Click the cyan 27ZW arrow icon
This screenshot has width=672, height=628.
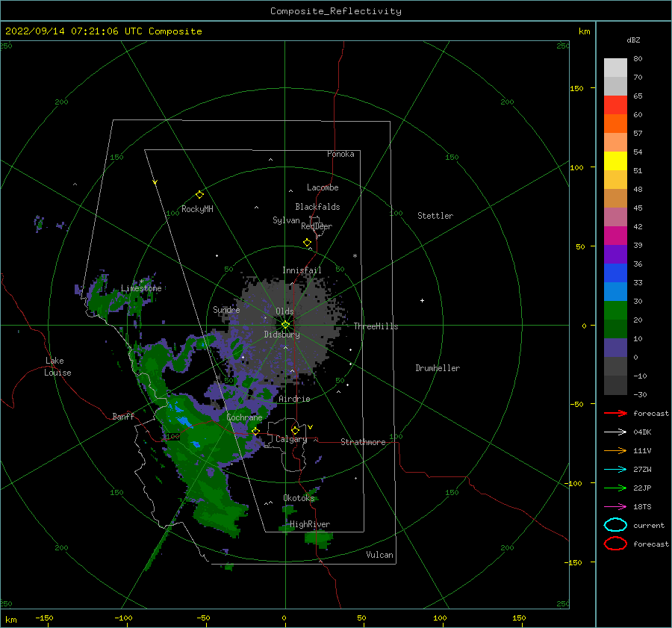point(615,470)
